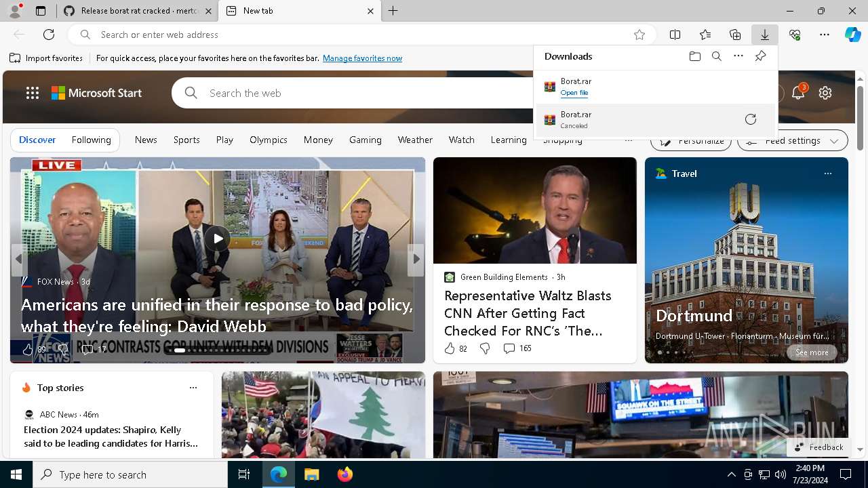Viewport: 868px width, 488px height.
Task: Select the canceled Borat.rar entry
Action: pos(655,120)
